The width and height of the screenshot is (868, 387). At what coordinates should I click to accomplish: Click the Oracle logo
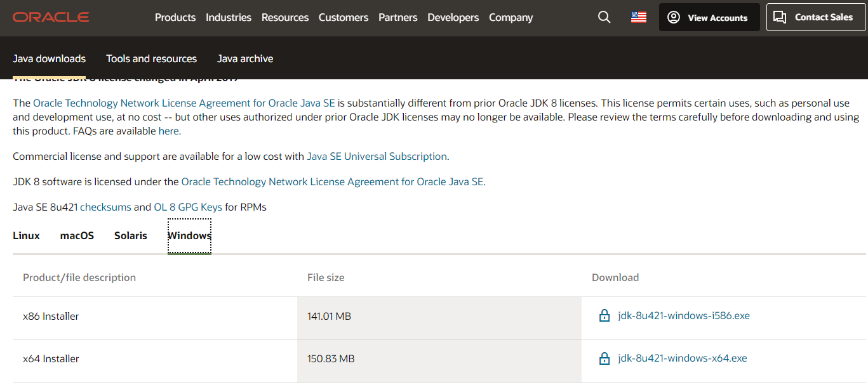coord(51,17)
